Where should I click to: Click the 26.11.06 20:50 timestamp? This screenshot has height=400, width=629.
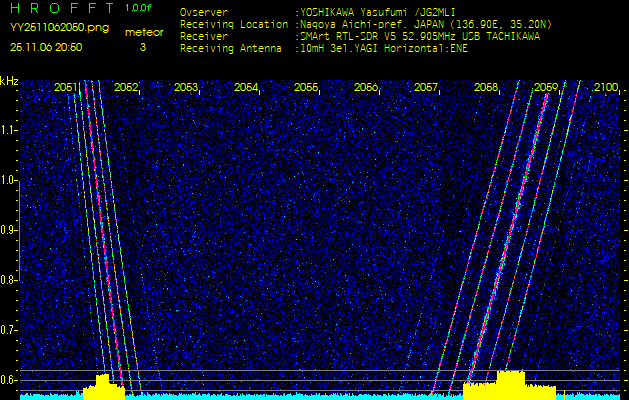point(47,47)
